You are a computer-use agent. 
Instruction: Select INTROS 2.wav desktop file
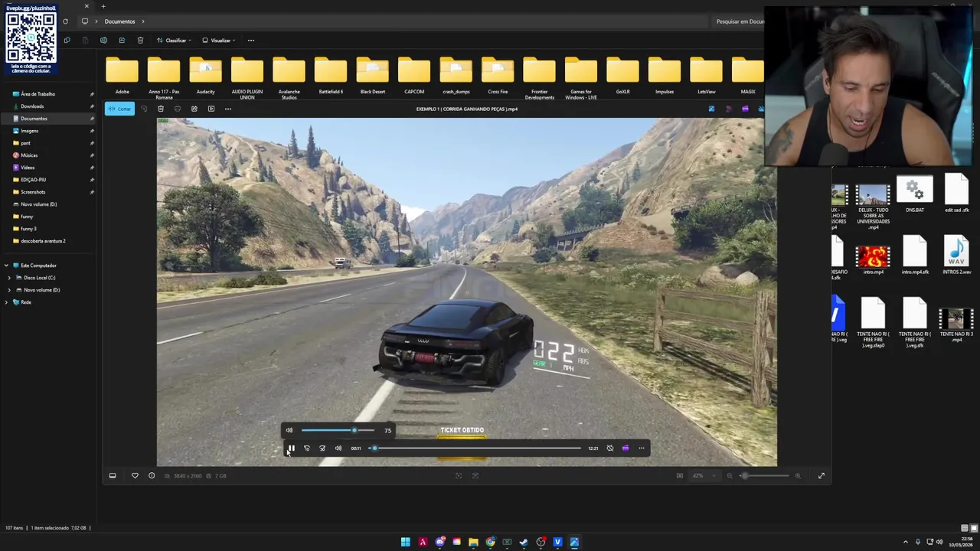coord(956,256)
